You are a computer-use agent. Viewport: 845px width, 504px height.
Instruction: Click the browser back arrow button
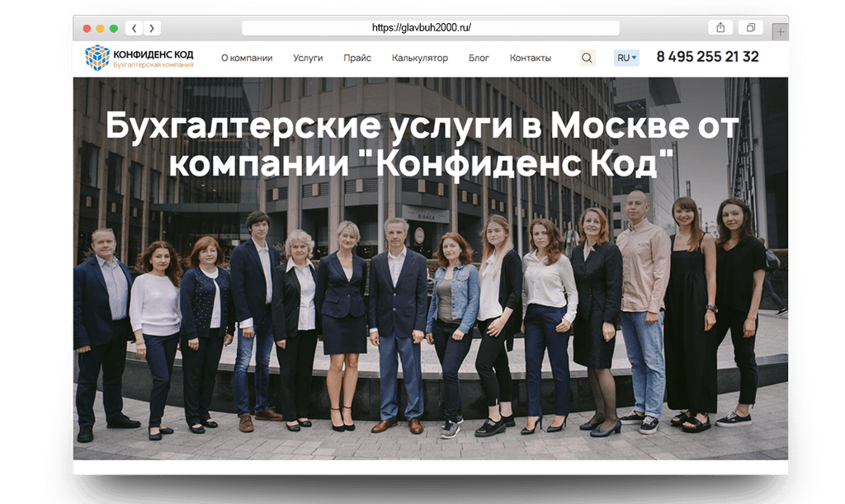[135, 28]
